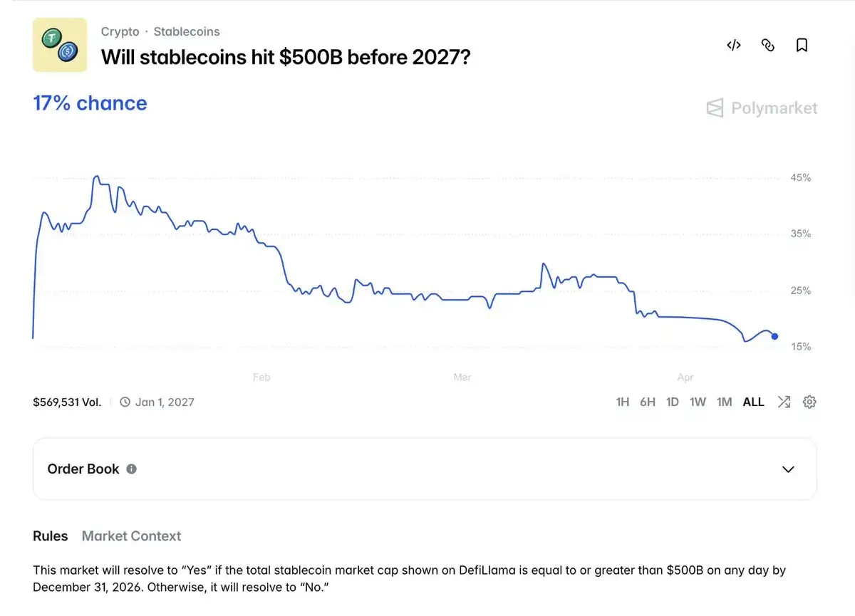Viewport: 855px width, 616px height.
Task: Click the Polymarket logo watermark
Action: click(x=762, y=108)
